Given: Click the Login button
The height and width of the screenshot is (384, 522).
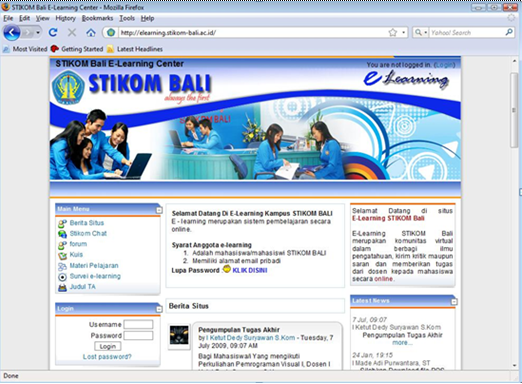Looking at the screenshot, I should 108,346.
